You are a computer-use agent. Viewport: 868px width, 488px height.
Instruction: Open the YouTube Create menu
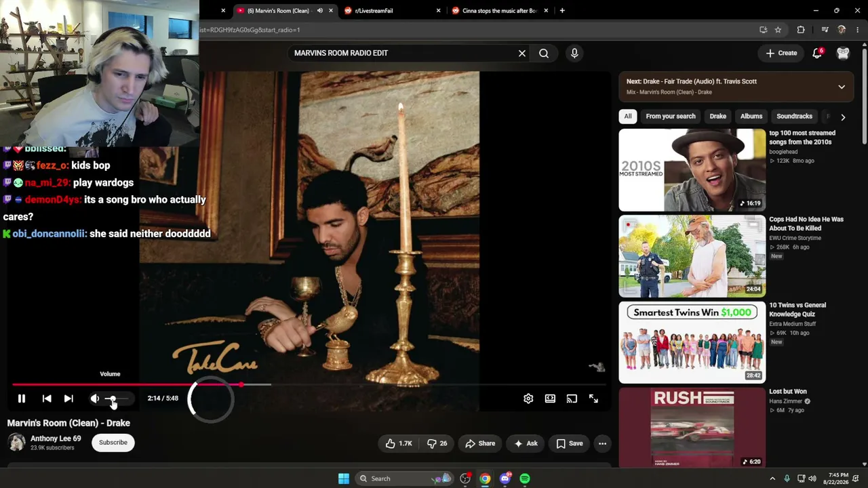(781, 53)
